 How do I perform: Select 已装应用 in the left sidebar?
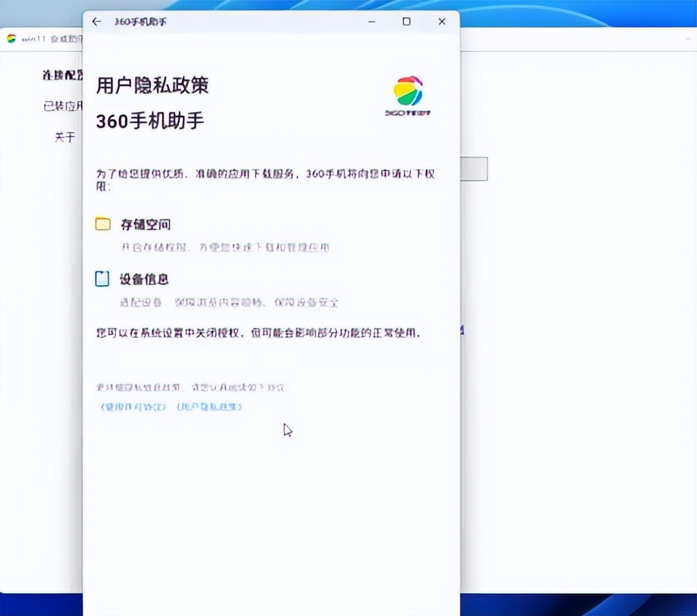tap(62, 106)
